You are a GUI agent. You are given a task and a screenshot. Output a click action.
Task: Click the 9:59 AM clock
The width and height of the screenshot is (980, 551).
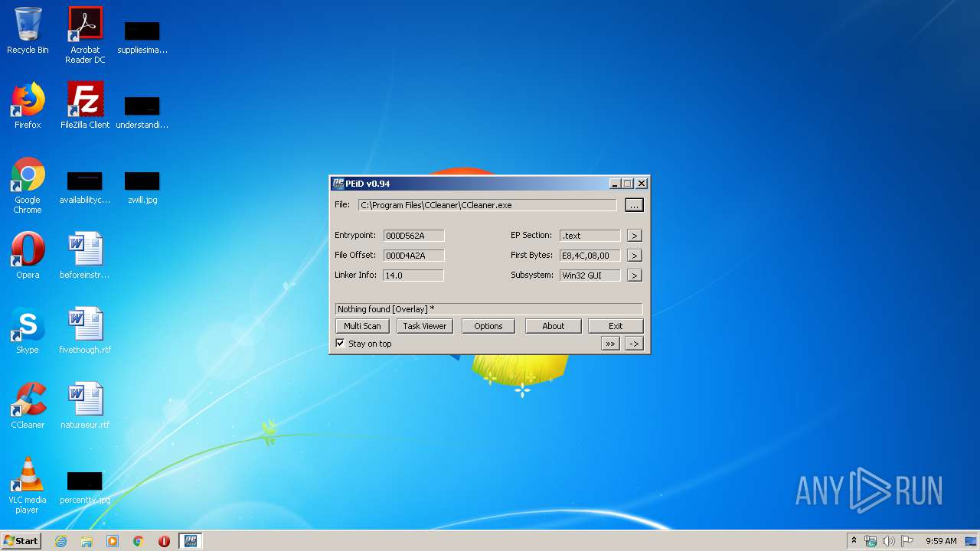tap(941, 541)
